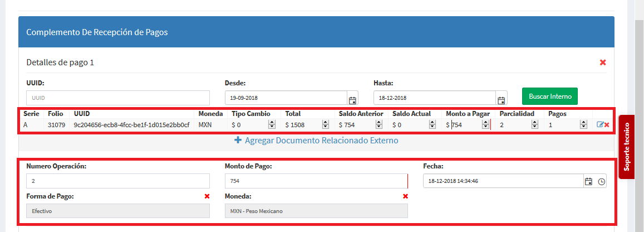Adjust the Total amount spinner

tap(326, 125)
